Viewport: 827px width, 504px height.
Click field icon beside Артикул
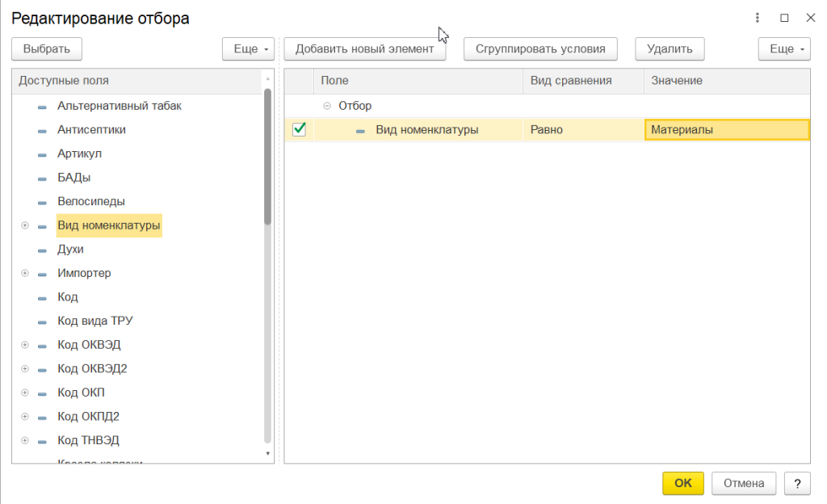[42, 154]
